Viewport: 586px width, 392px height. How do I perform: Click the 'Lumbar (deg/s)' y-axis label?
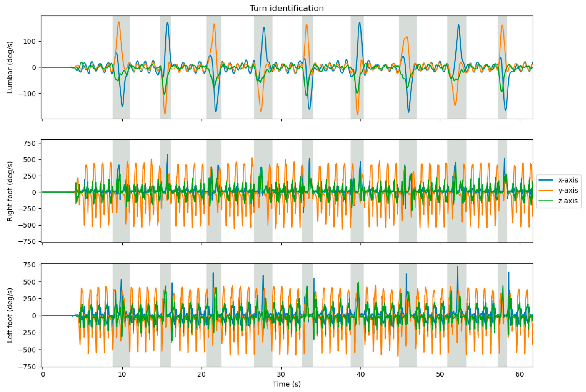(10, 68)
